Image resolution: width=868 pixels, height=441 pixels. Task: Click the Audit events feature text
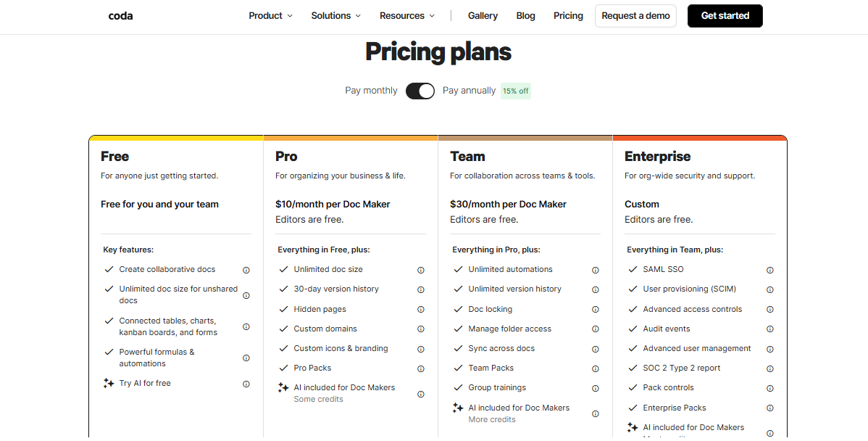(667, 329)
